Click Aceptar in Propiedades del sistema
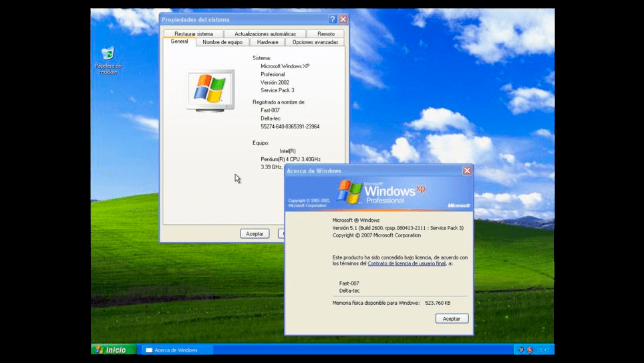This screenshot has width=644, height=363. click(255, 233)
